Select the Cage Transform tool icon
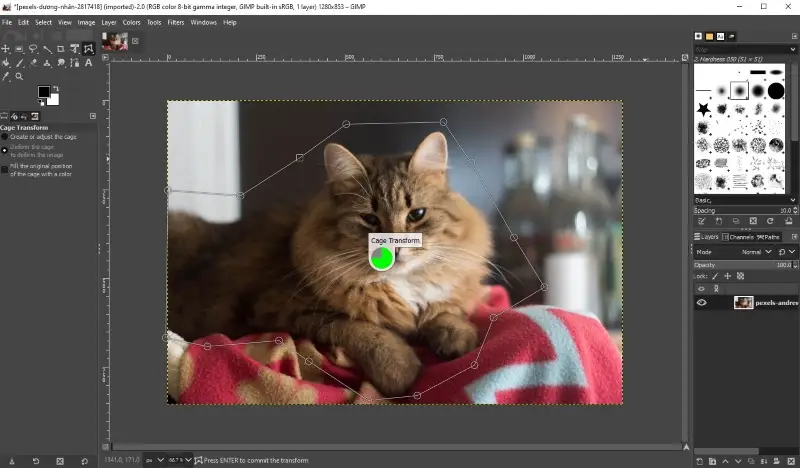The height and width of the screenshot is (468, 800). [88, 48]
